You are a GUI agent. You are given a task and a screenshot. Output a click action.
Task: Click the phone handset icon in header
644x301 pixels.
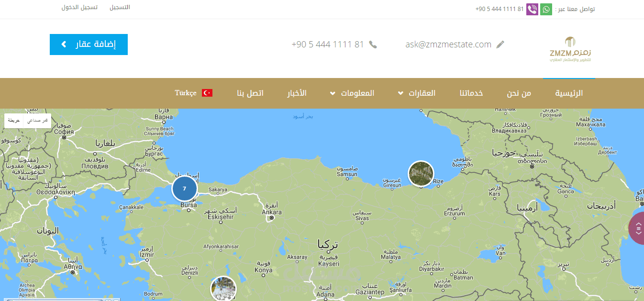[373, 45]
